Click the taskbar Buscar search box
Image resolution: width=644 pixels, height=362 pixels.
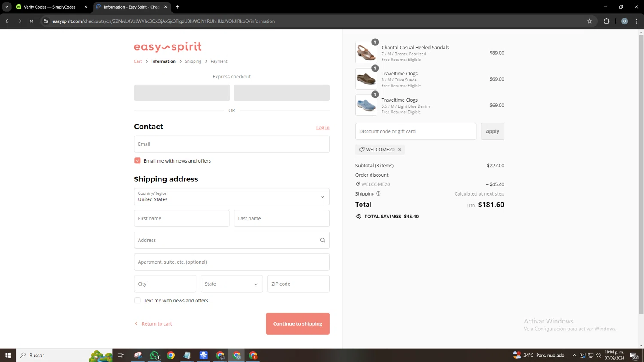[64, 355]
